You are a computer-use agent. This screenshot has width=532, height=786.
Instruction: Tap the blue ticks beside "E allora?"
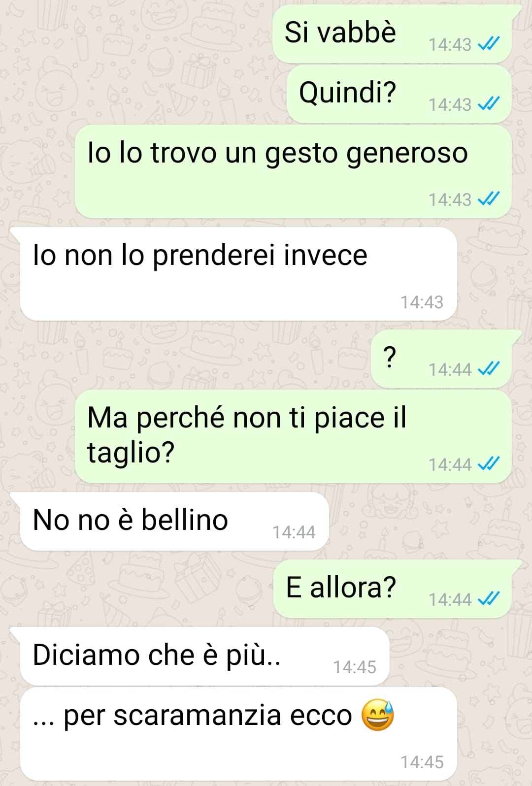[489, 599]
